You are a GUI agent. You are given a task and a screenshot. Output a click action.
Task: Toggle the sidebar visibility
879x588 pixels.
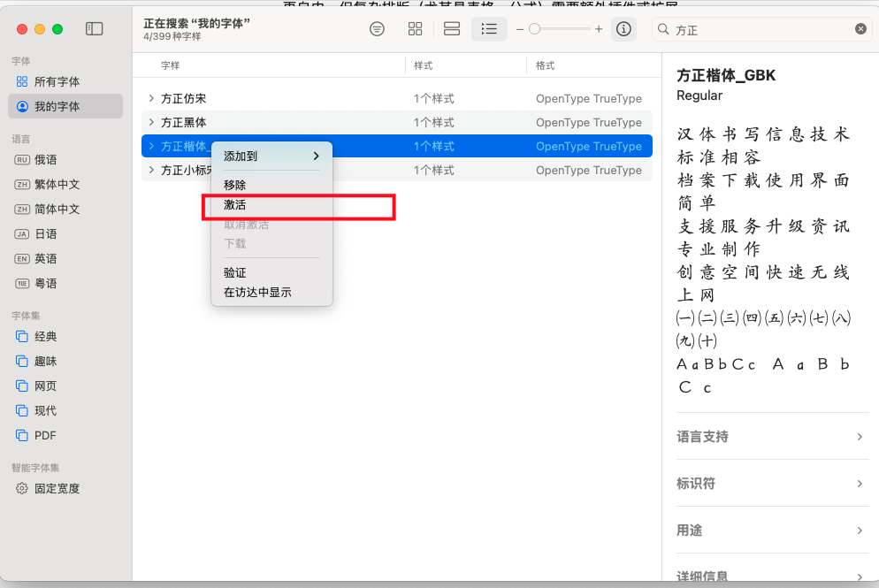(94, 29)
